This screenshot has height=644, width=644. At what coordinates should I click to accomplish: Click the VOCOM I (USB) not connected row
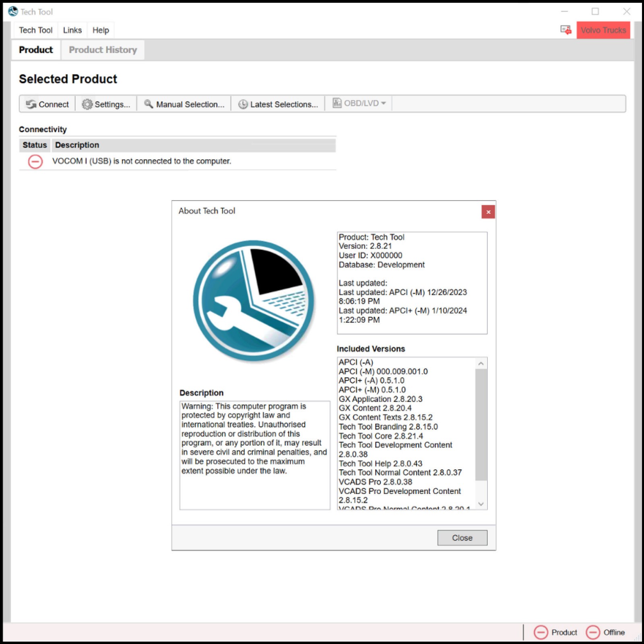click(178, 161)
